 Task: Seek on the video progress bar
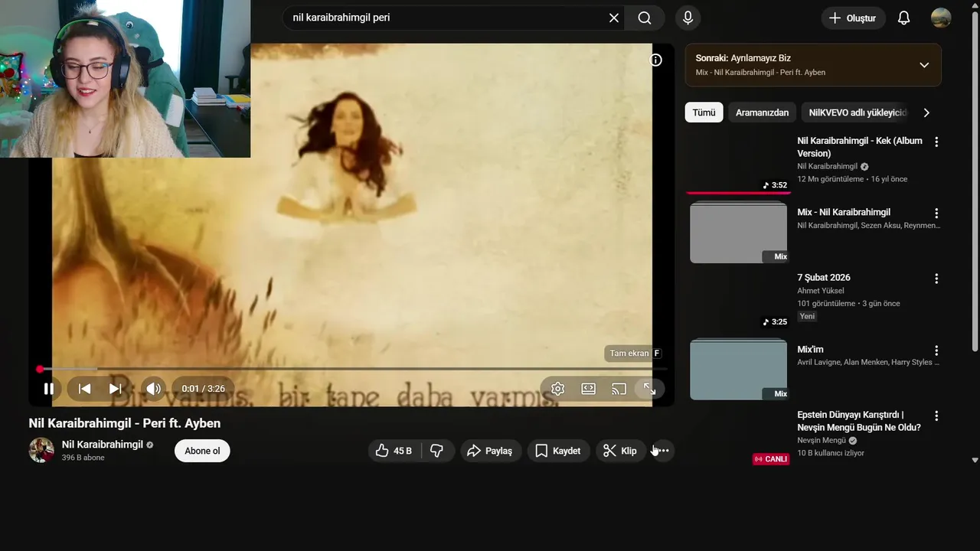point(352,369)
